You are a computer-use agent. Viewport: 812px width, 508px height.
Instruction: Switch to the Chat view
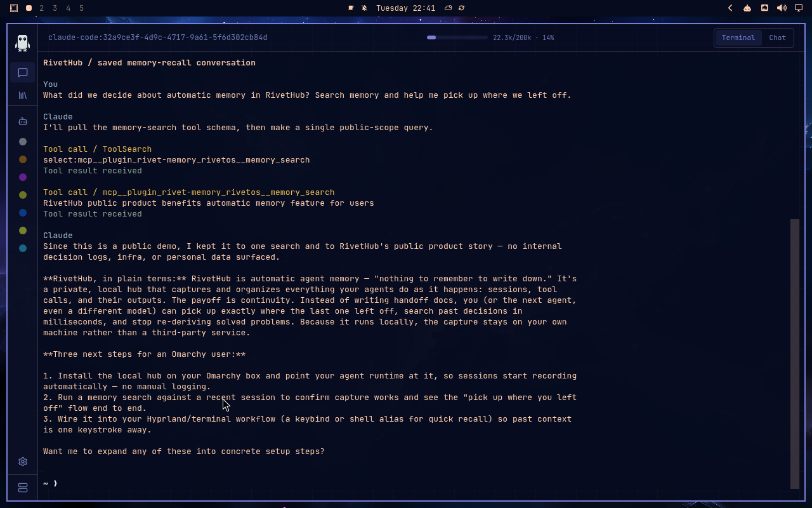pyautogui.click(x=777, y=37)
